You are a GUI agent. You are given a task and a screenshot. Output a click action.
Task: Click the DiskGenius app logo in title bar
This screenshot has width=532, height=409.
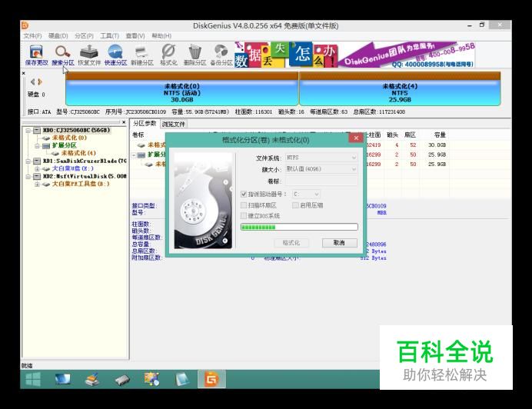[25, 25]
